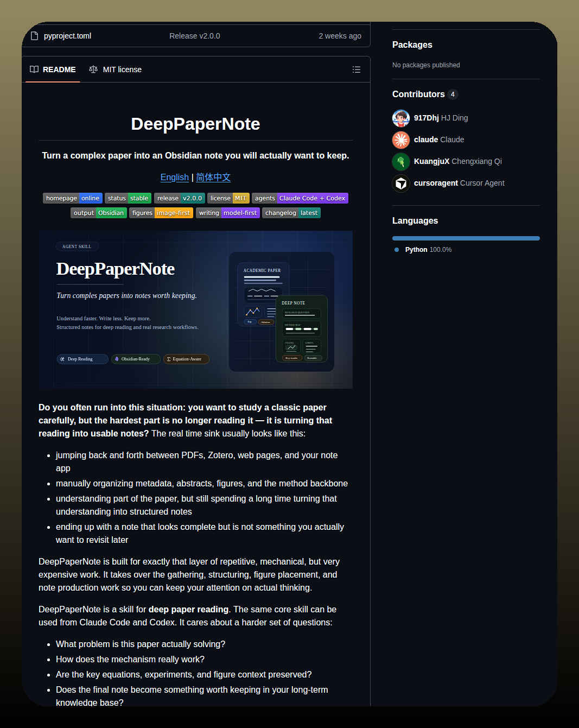This screenshot has height=728, width=579.
Task: Open the pyproject.toml file
Action: pos(67,36)
